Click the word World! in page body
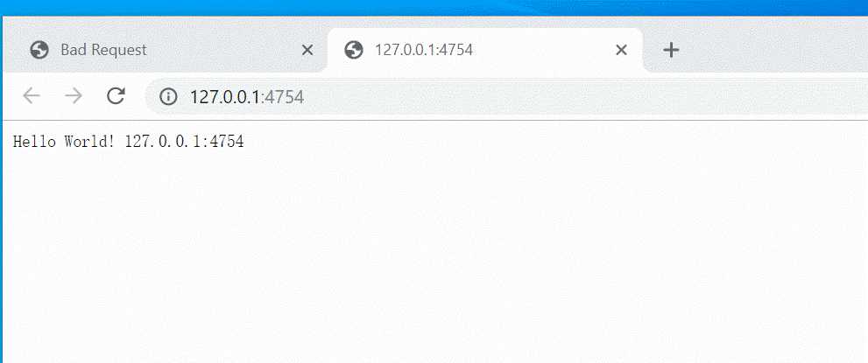The height and width of the screenshot is (363, 868). coord(89,142)
